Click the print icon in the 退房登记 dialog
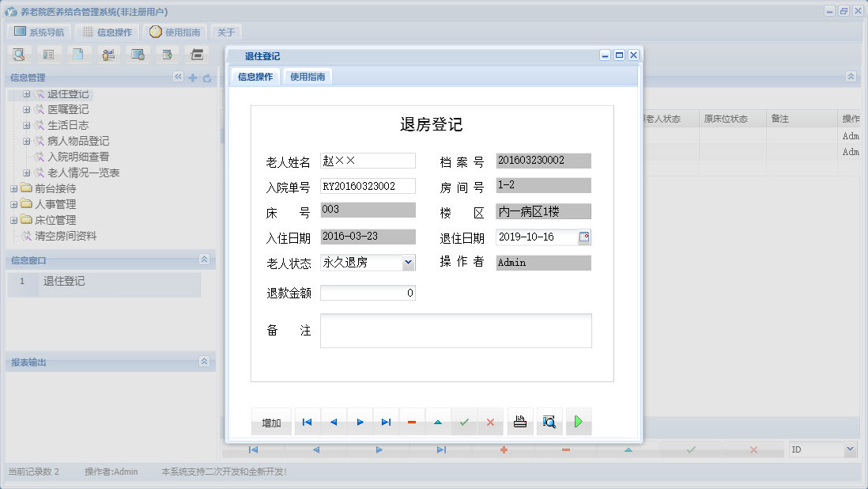868x489 pixels. [520, 422]
